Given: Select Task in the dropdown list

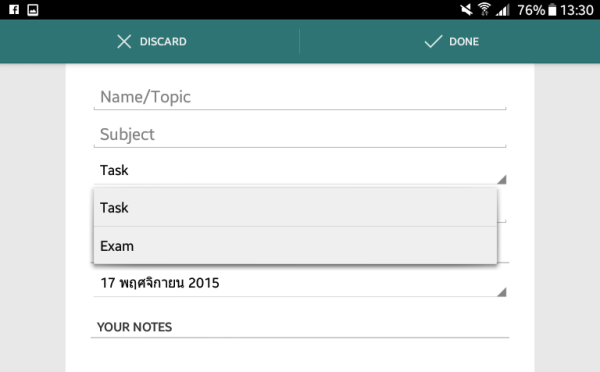Looking at the screenshot, I should [295, 207].
